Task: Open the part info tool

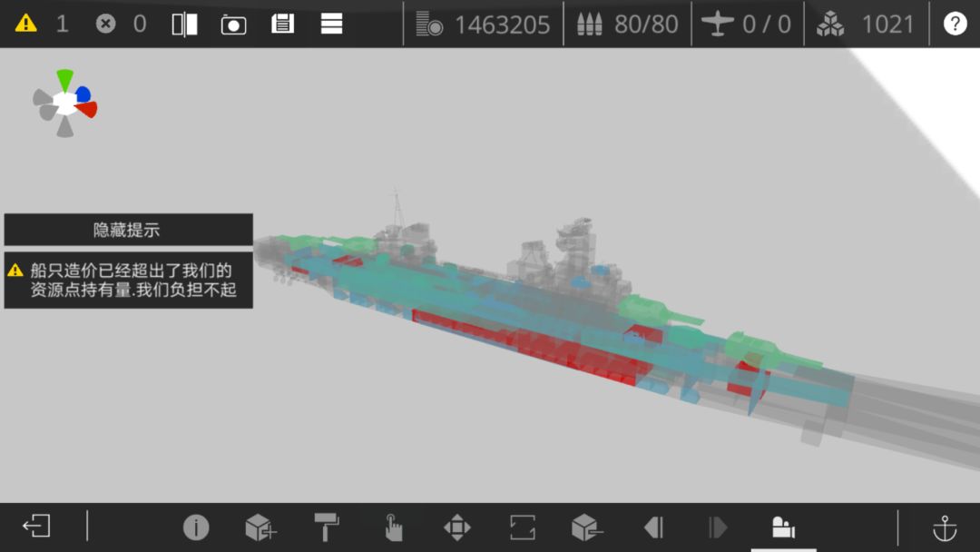Action: pyautogui.click(x=196, y=527)
